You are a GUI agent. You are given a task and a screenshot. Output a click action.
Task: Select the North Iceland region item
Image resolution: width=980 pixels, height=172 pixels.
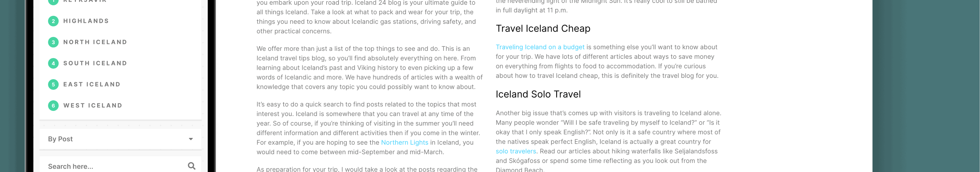coord(95,42)
